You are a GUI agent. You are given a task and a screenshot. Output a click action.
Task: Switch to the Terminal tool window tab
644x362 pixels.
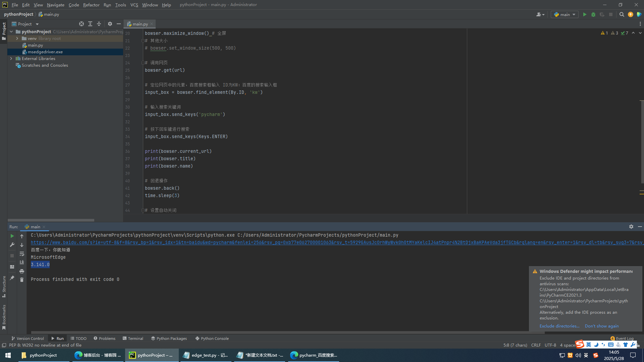133,339
